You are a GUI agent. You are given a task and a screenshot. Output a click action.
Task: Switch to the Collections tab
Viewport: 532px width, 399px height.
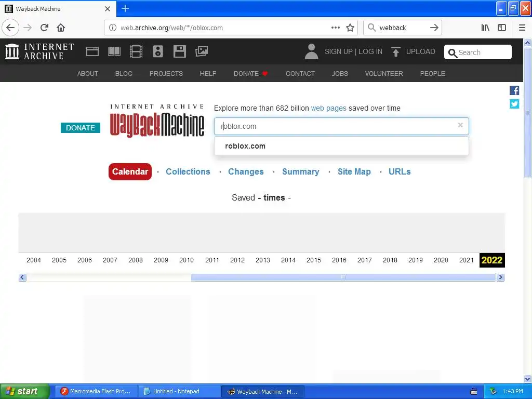tap(188, 171)
